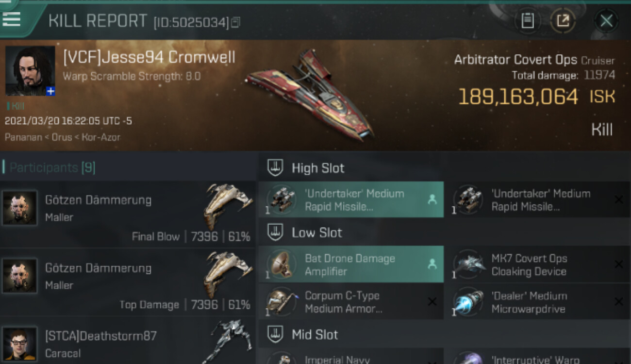This screenshot has height=364, width=631.
Task: Collapse the High Slot section
Action: (276, 168)
